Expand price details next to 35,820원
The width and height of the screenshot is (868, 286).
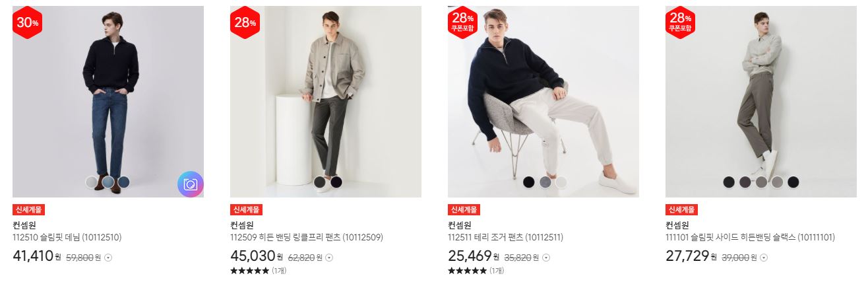[x=546, y=258]
